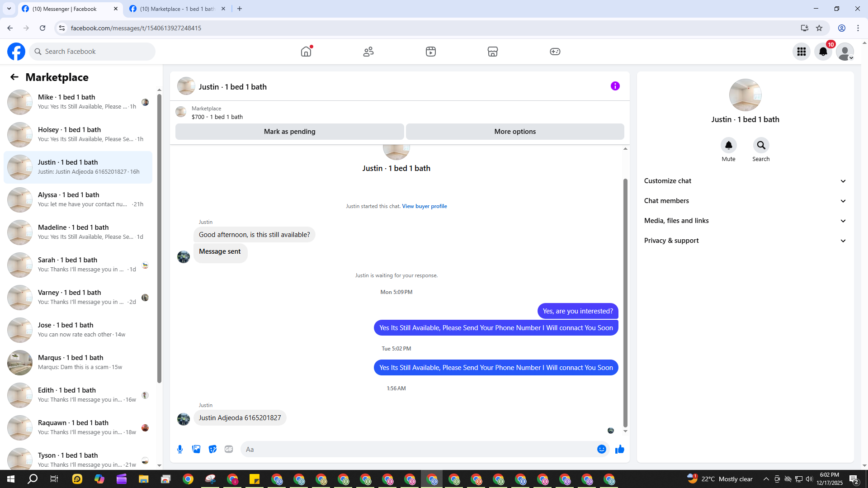Screen dimensions: 868x488
Task: Open the notifications bell with 10 badge
Action: [823, 52]
